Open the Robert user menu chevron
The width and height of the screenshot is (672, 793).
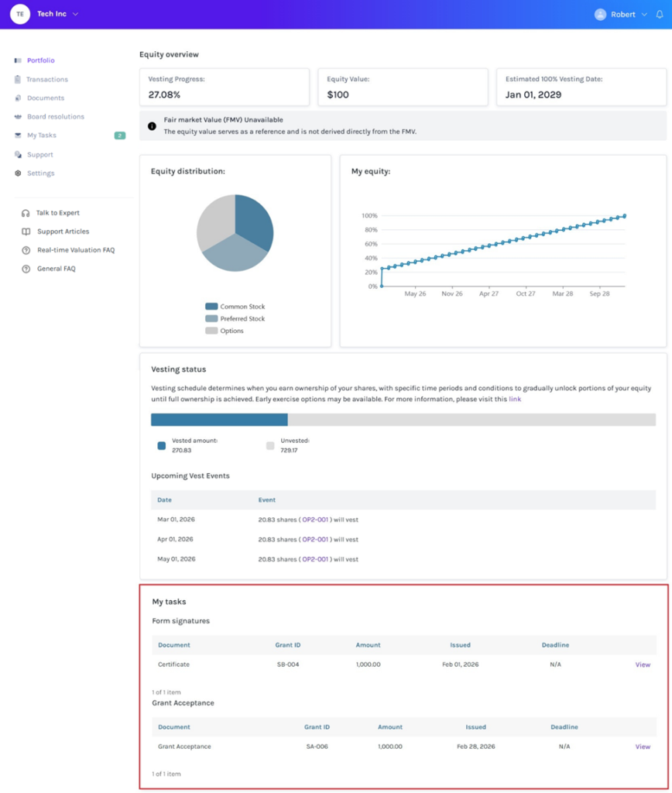pyautogui.click(x=644, y=15)
